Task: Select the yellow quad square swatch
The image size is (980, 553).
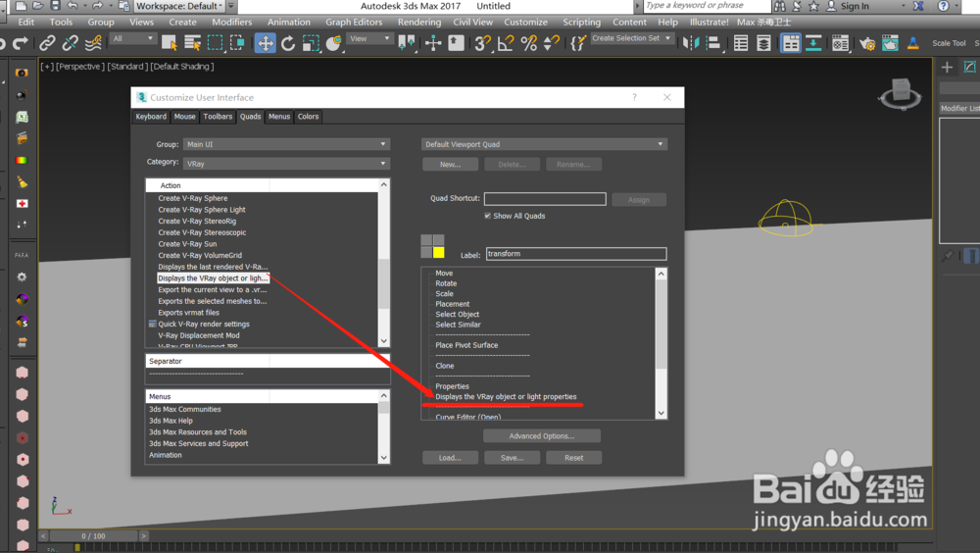Action: pyautogui.click(x=439, y=252)
